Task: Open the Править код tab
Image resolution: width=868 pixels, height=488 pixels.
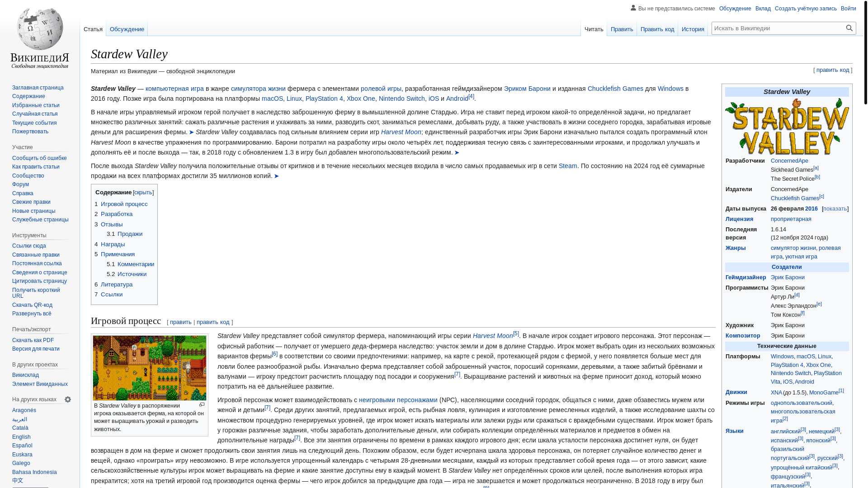Action: pos(657,29)
